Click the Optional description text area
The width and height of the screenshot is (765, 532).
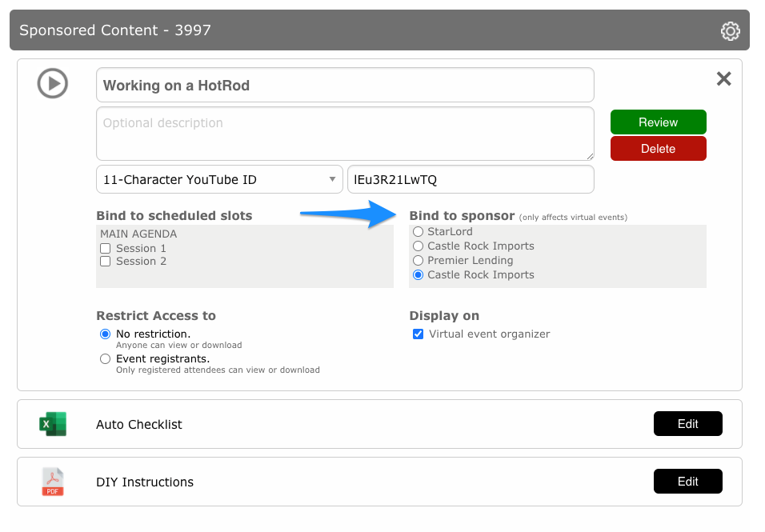[x=345, y=134]
